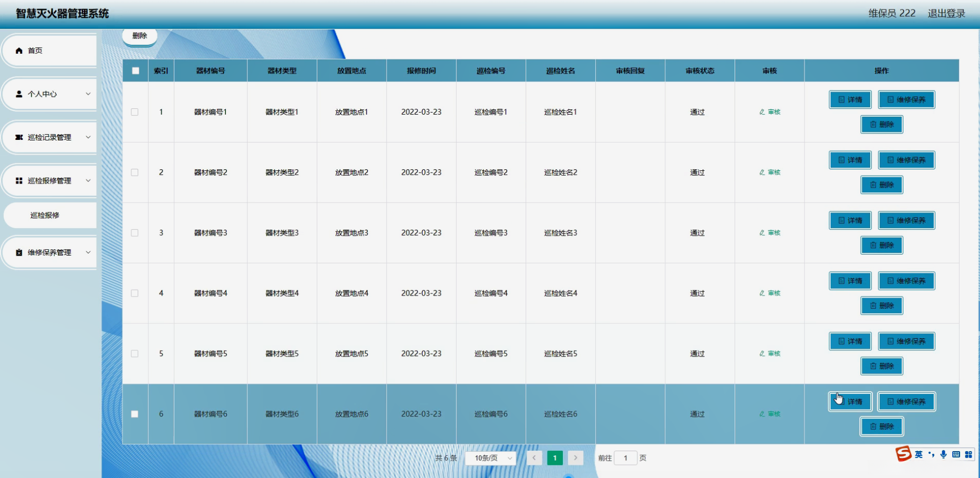
Task: Open the 维修保养管理 menu item
Action: pos(50,252)
